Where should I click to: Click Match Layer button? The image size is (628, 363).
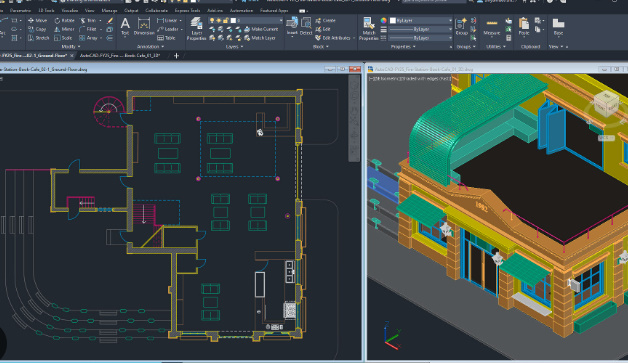tap(260, 38)
